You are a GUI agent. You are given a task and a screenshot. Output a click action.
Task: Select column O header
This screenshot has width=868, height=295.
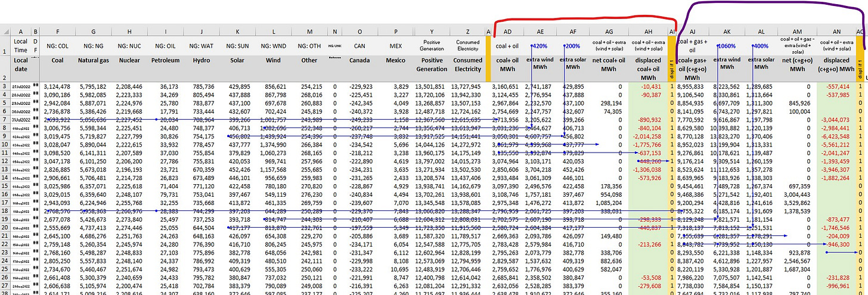click(x=359, y=32)
